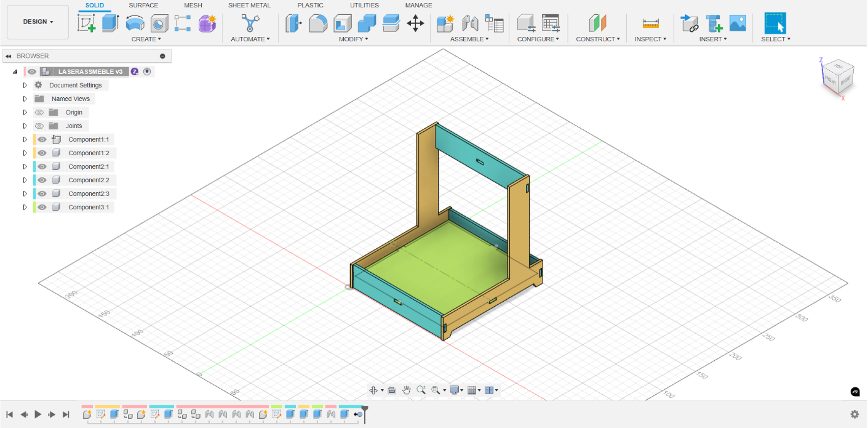Screen dimensions: 868x428
Task: Open the INSPECT dropdown menu
Action: 650,39
